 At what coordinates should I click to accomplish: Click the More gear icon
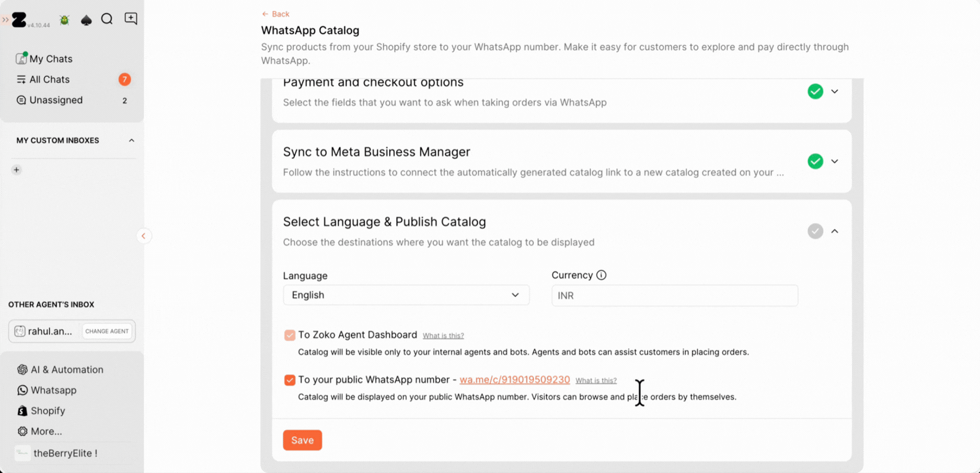click(x=22, y=431)
